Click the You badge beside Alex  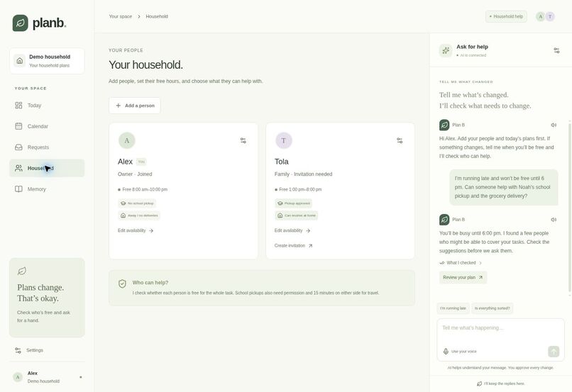coord(141,162)
